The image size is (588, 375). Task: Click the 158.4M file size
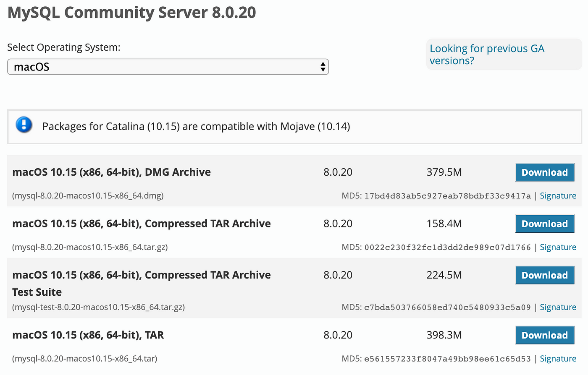click(x=444, y=224)
